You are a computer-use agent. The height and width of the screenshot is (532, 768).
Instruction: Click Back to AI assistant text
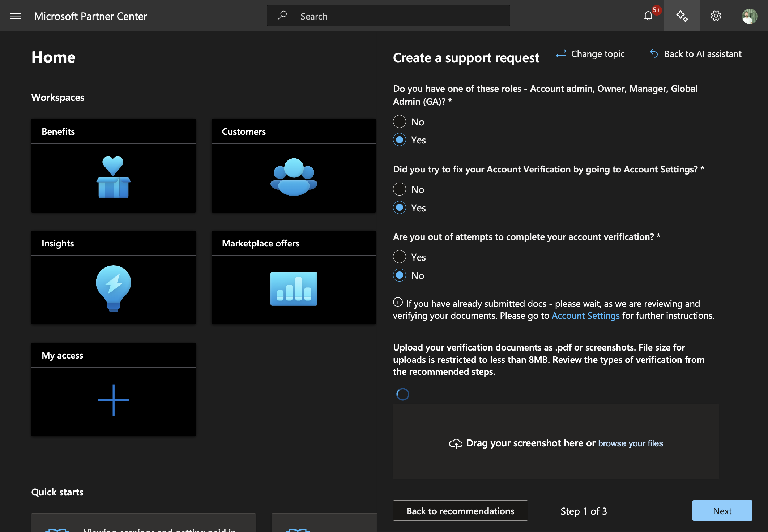(x=703, y=54)
